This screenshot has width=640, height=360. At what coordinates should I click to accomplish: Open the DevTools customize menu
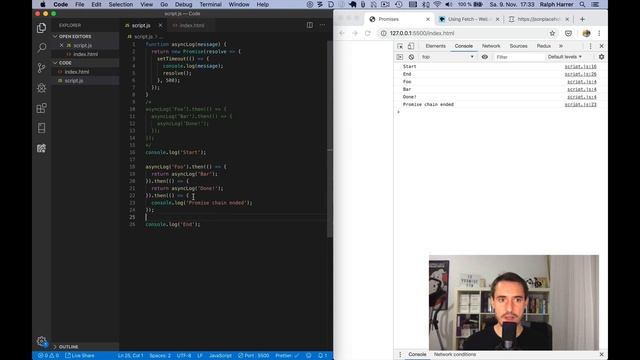click(x=590, y=46)
